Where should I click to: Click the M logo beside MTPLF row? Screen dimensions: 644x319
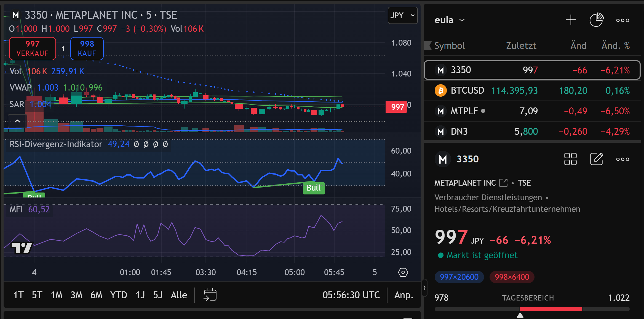point(440,111)
